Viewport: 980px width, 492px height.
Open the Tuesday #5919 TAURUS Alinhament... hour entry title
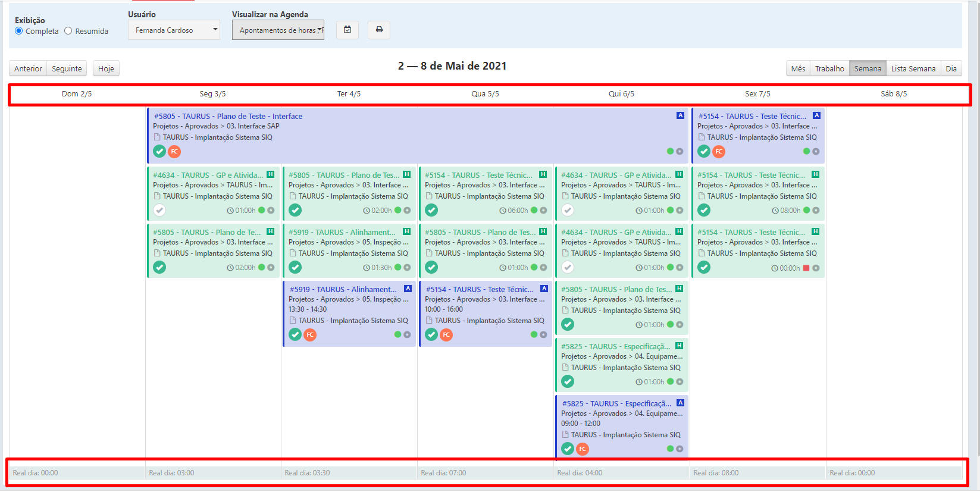click(343, 232)
